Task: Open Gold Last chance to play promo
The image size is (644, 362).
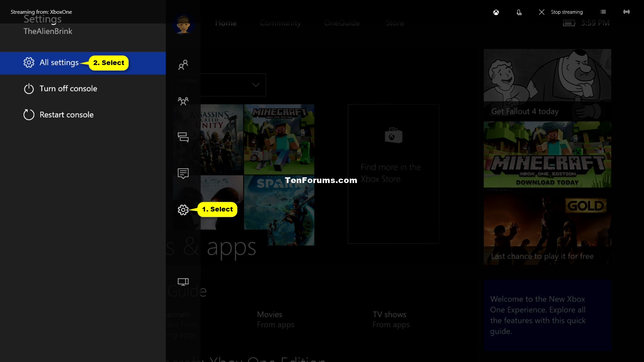Action: point(547,229)
